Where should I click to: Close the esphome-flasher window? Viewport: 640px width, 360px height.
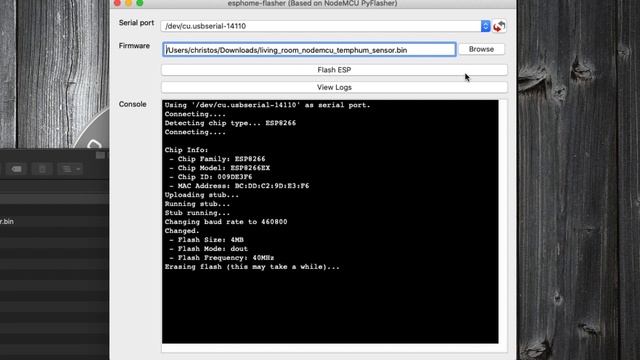[x=117, y=3]
